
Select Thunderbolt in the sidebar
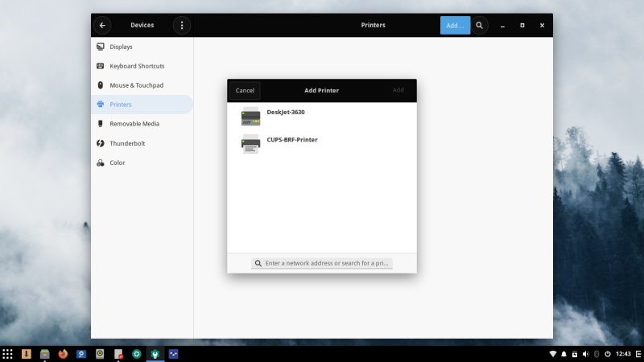pos(127,143)
